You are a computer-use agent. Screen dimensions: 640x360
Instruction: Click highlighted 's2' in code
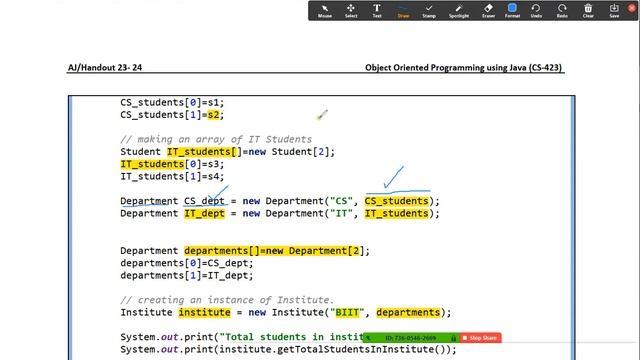(x=213, y=115)
